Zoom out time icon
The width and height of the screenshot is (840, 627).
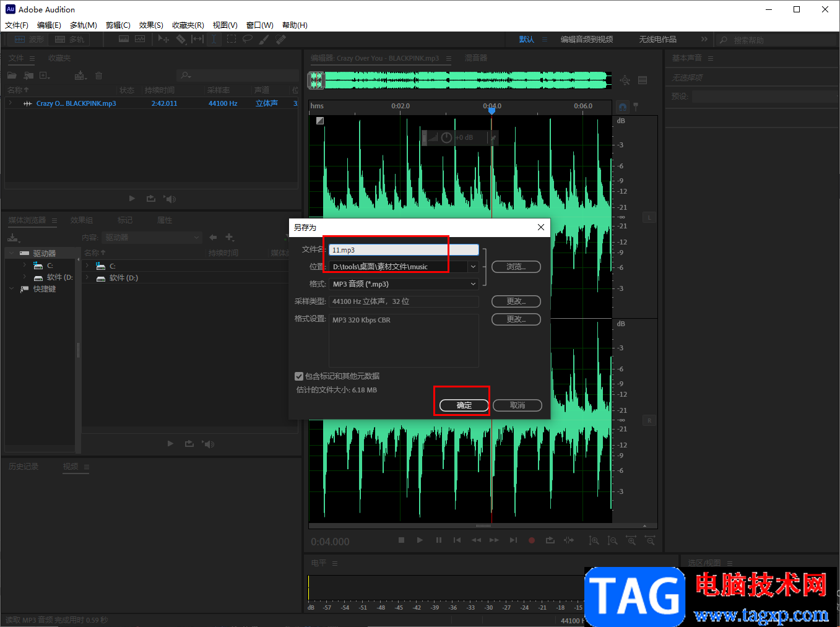[650, 540]
